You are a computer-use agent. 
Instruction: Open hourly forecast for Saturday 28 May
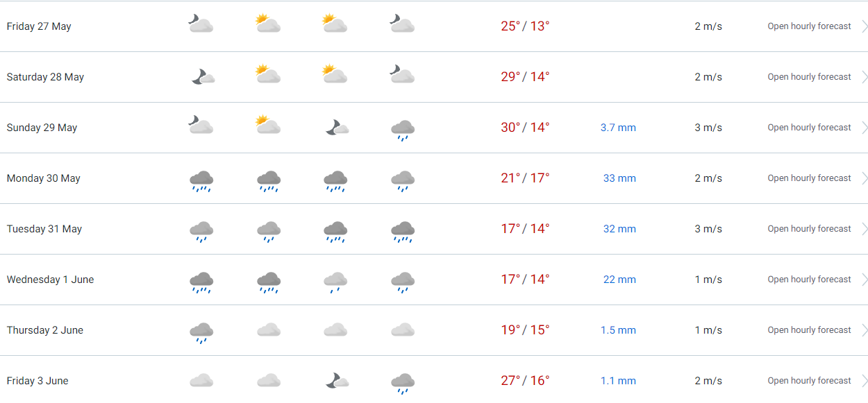tap(809, 77)
